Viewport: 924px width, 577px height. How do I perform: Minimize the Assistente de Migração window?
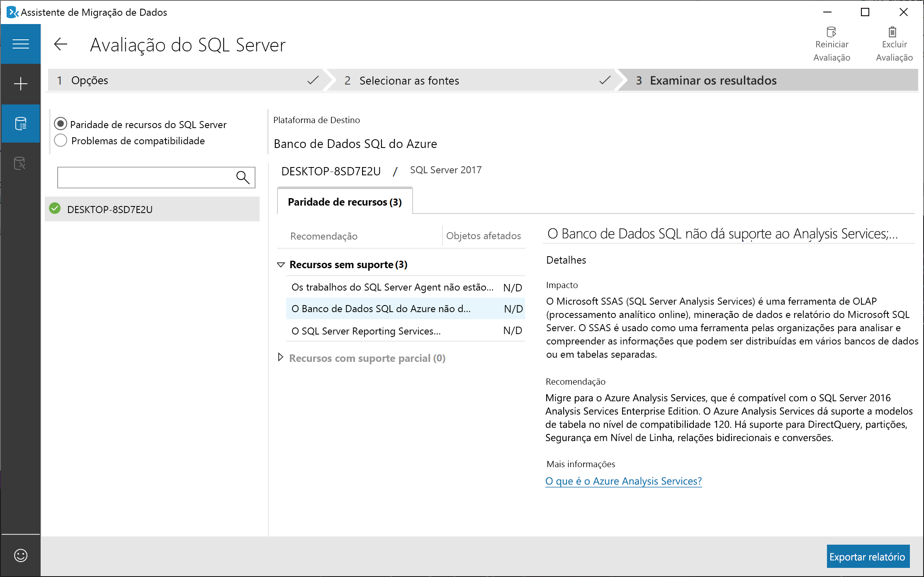827,12
